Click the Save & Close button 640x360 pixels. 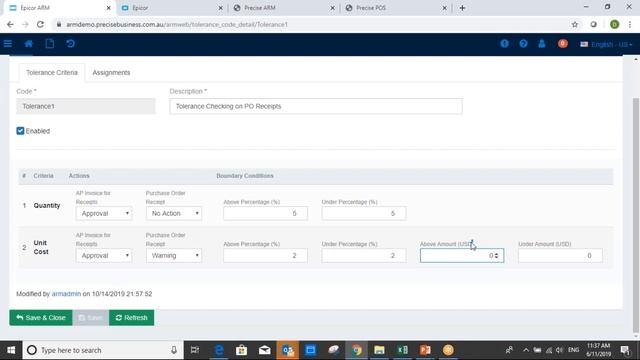[x=41, y=318]
